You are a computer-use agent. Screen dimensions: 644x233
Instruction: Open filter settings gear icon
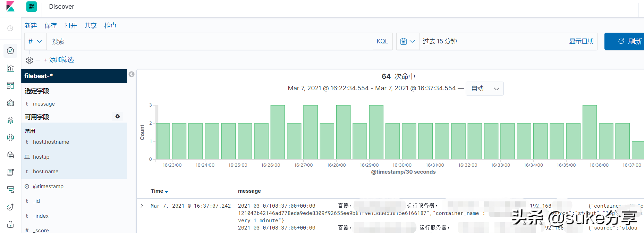29,60
